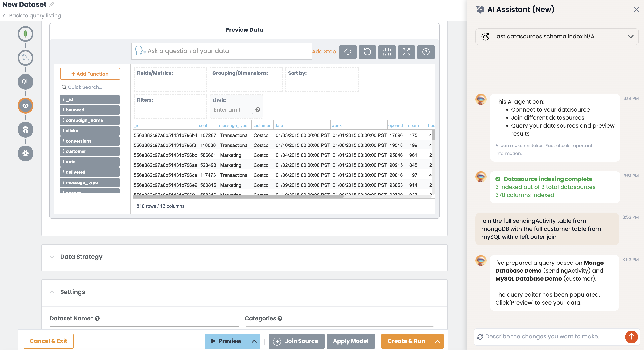
Task: Expand preview to fullscreen with arrows icon
Action: tap(406, 52)
